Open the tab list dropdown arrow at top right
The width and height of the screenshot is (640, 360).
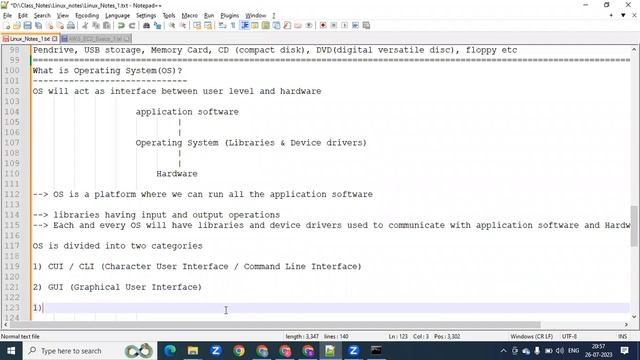(x=623, y=16)
